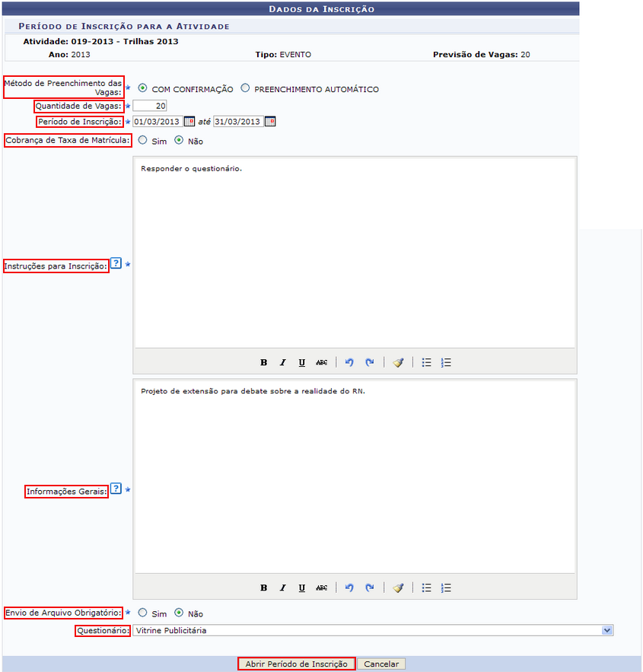
Task: Open calendar for registration start date
Action: click(189, 122)
